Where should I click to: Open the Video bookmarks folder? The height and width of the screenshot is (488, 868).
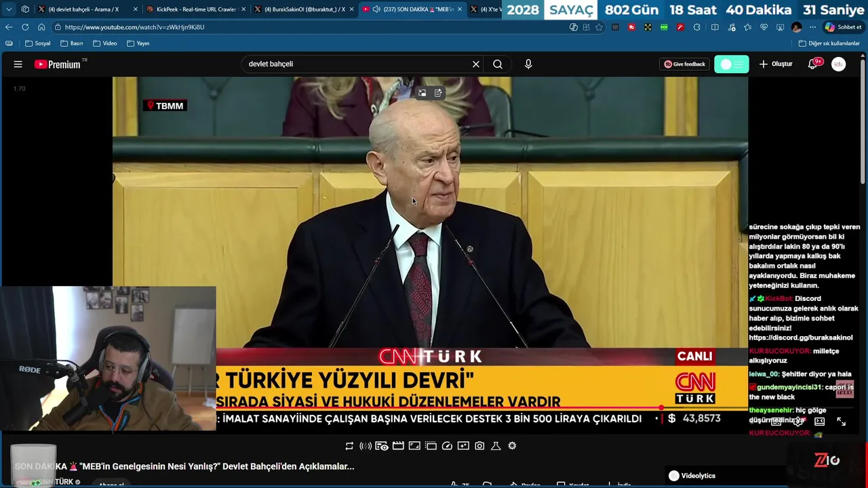[104, 43]
